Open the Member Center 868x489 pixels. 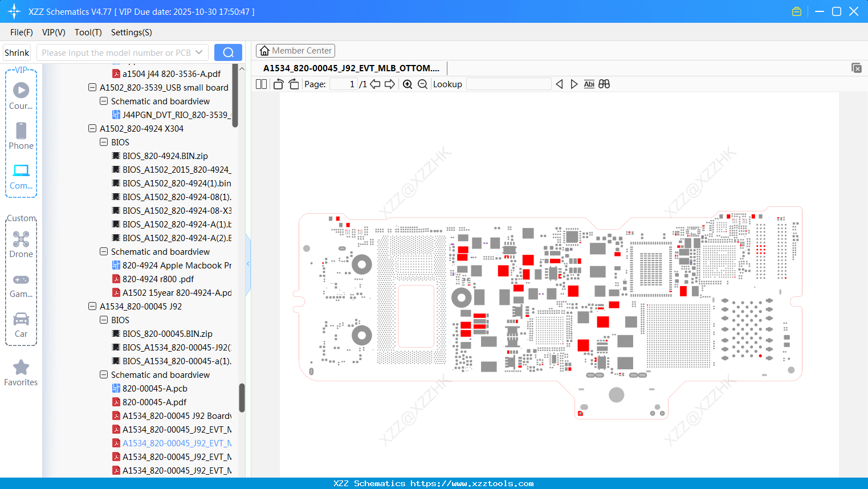pyautogui.click(x=295, y=51)
